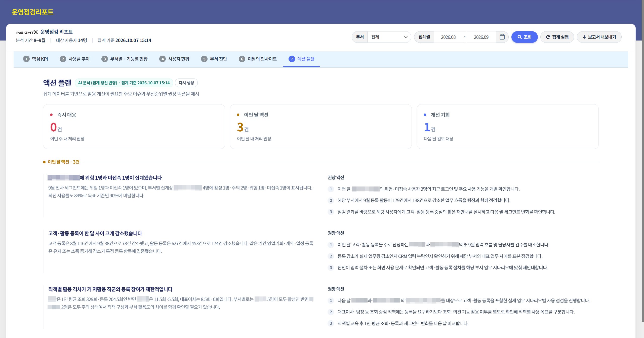Click the calendar icon next to 2026.09

[502, 37]
